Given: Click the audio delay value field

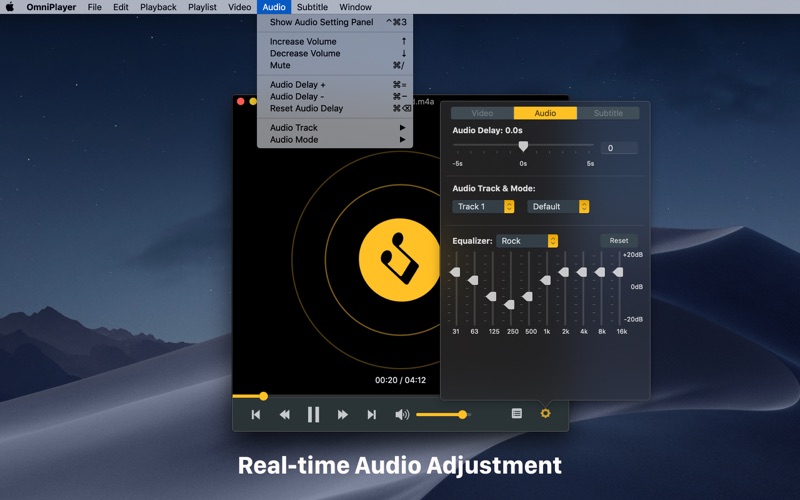Looking at the screenshot, I should point(618,148).
